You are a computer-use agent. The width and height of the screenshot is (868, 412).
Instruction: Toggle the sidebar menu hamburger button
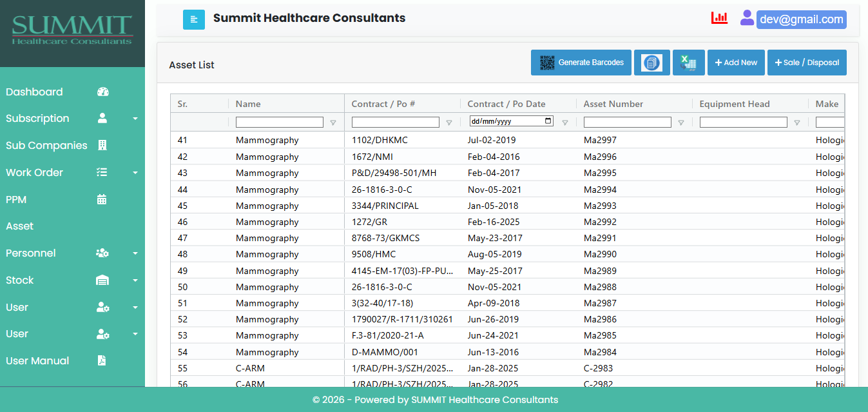tap(194, 19)
